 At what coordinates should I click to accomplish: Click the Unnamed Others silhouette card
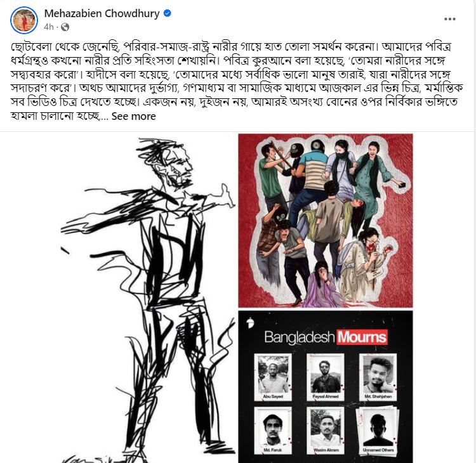pos(378,431)
